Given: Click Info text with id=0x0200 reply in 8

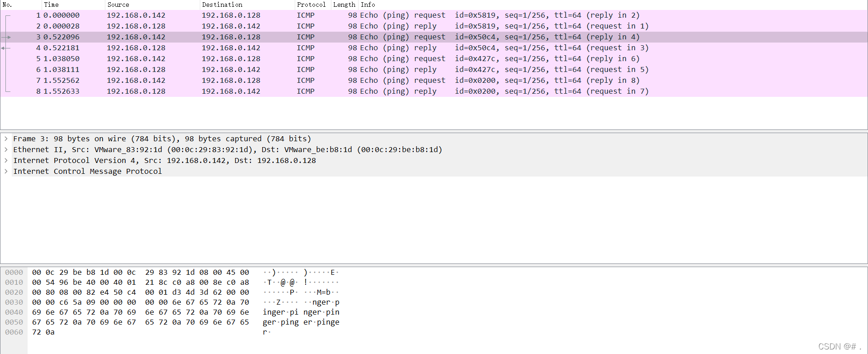Looking at the screenshot, I should tap(500, 81).
